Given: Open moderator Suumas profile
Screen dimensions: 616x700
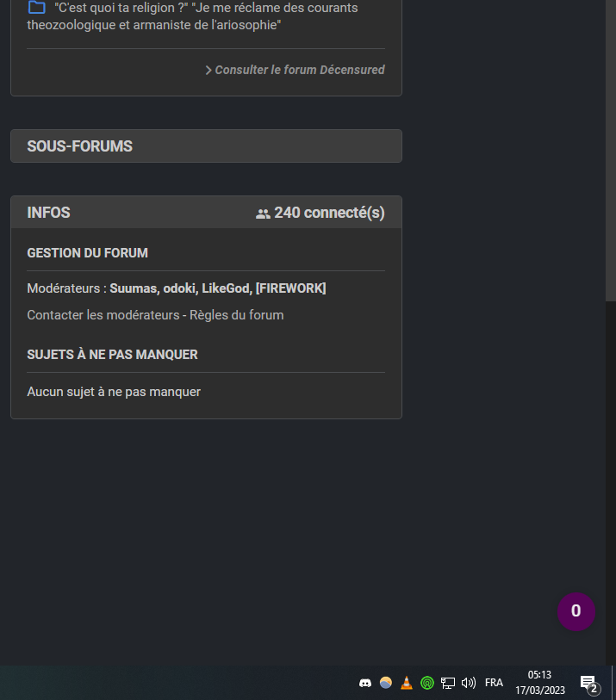Looking at the screenshot, I should [x=133, y=288].
